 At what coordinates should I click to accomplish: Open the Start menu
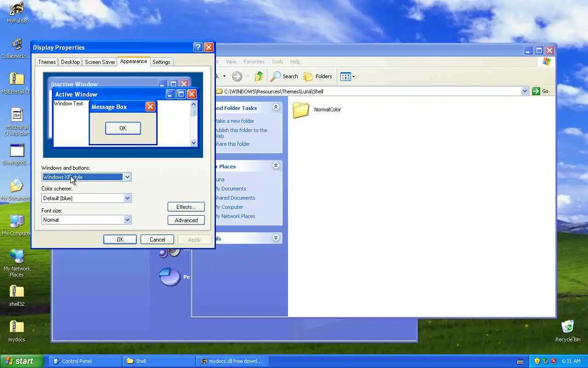[x=22, y=361]
